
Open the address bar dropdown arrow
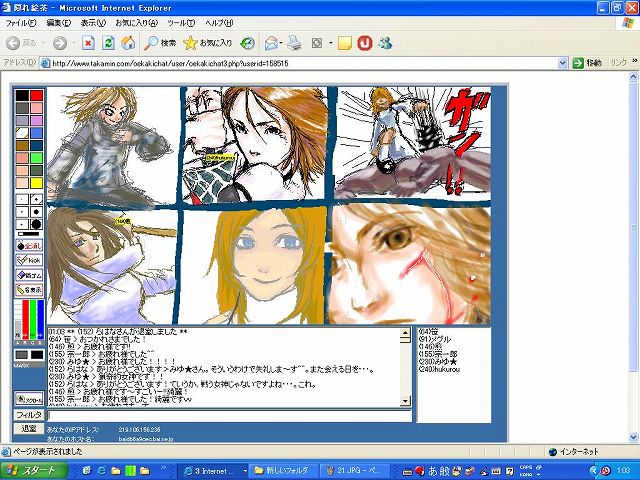tap(562, 63)
